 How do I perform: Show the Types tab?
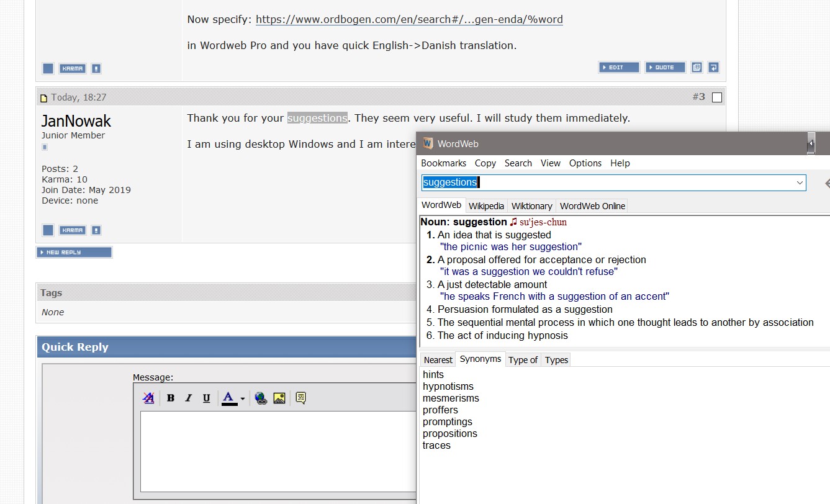tap(556, 360)
